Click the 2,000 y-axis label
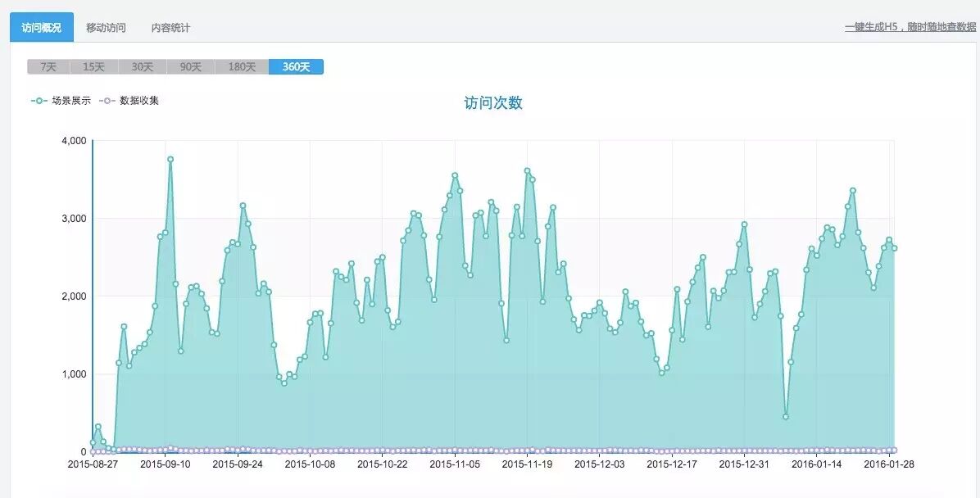This screenshot has height=498, width=980. [x=74, y=297]
